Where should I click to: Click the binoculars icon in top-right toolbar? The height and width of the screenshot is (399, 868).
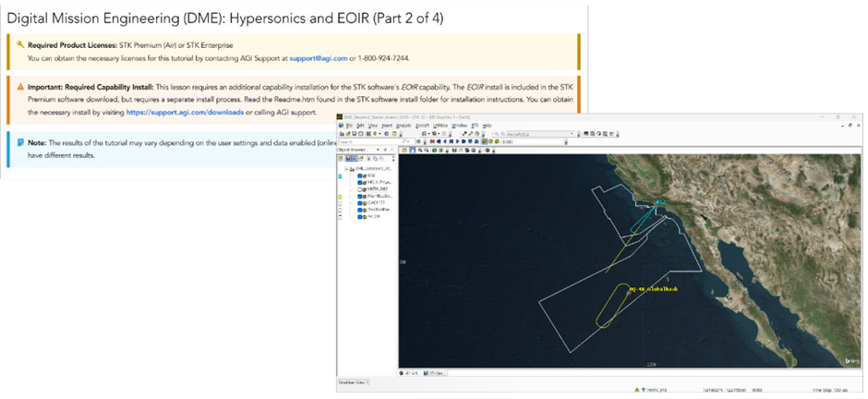click(x=585, y=133)
